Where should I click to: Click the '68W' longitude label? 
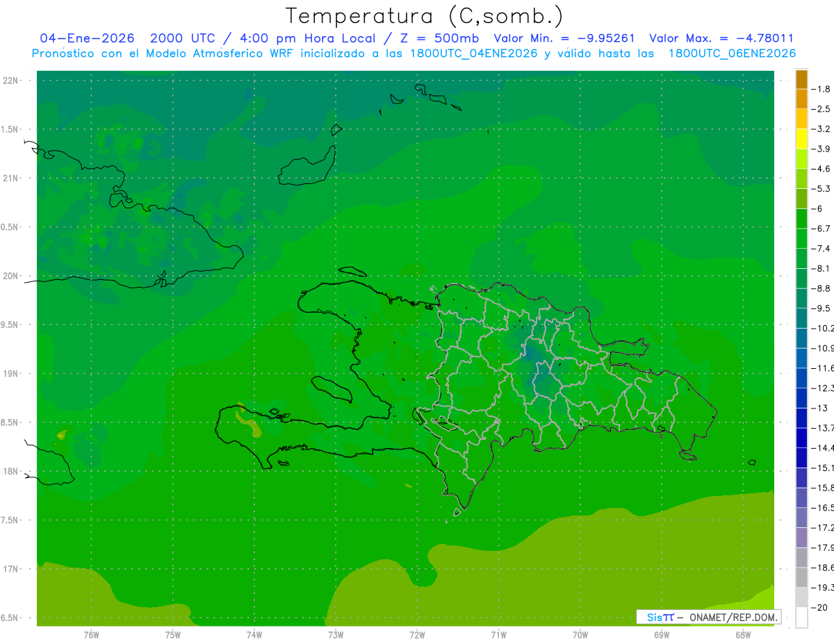(x=742, y=635)
